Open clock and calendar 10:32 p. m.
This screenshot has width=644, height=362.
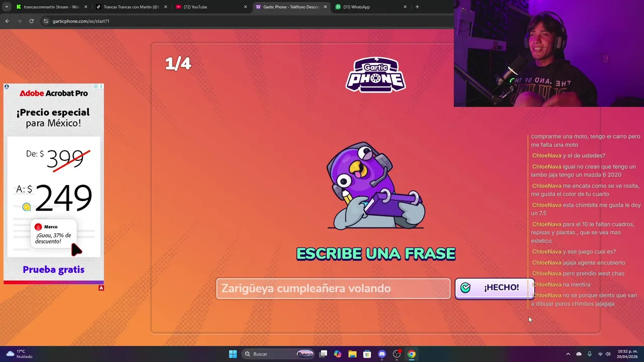click(x=627, y=354)
